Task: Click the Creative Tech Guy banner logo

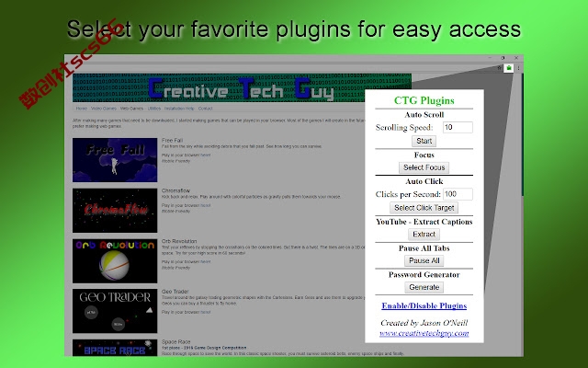Action: pos(242,88)
